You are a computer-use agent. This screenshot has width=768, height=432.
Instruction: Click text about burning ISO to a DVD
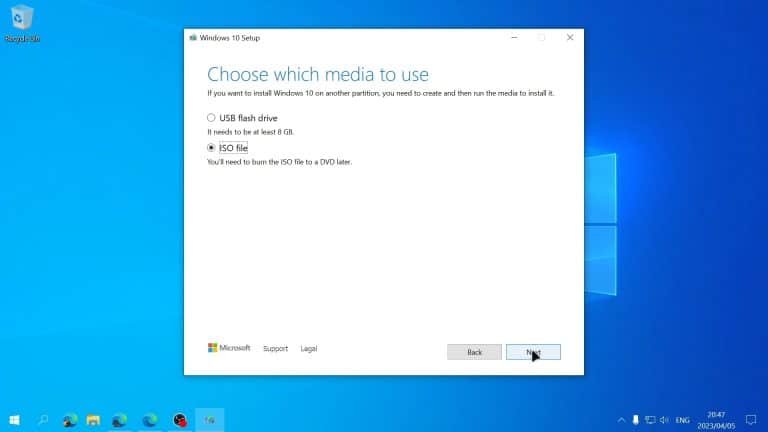coord(279,162)
